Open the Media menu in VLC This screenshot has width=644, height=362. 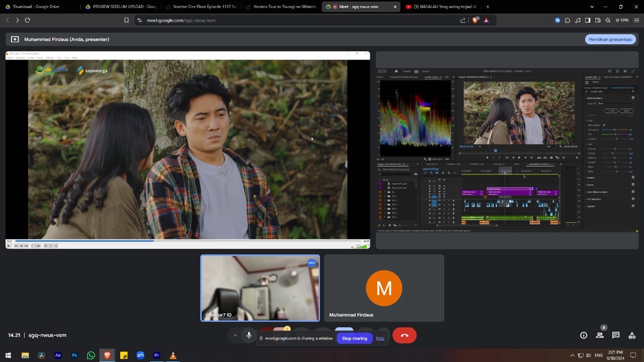click(x=11, y=58)
